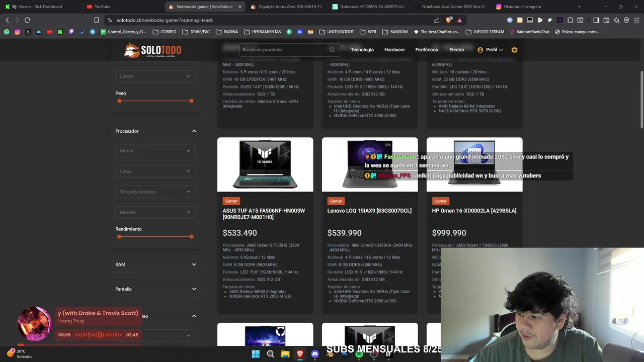This screenshot has width=644, height=362.
Task: Open the WhatsApp bookmark icon
Action: click(x=7, y=32)
